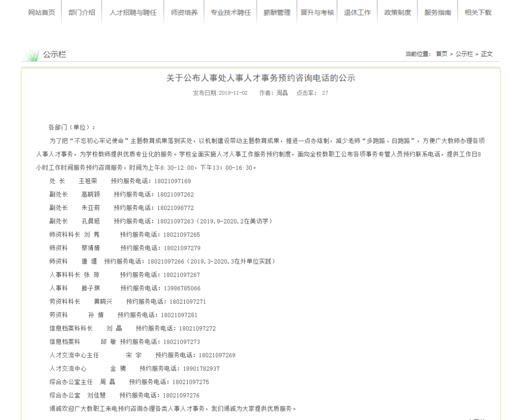Open the 人才招聘与聘任 menu item
The image size is (525, 420).
[x=133, y=13]
